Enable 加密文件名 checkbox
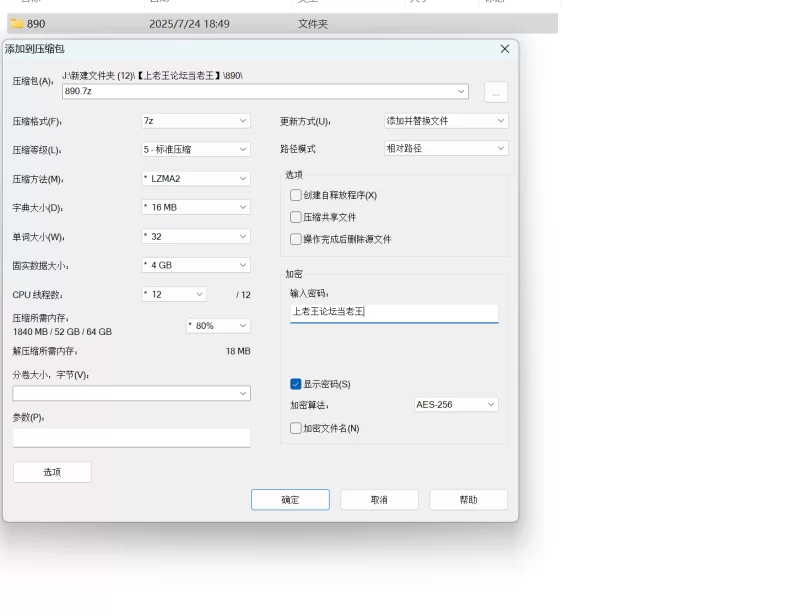Screen dimensions: 800x616 [x=295, y=428]
